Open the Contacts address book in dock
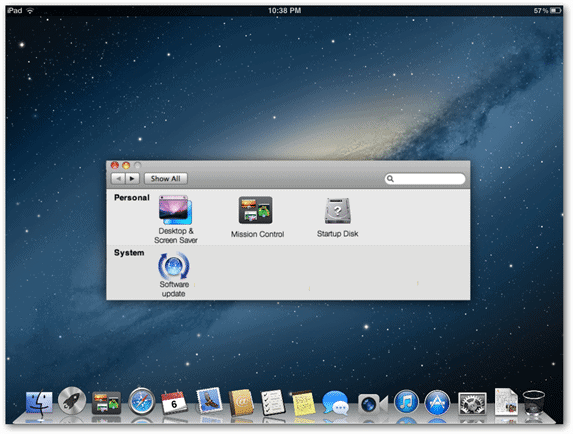This screenshot has width=573, height=434. (x=241, y=402)
